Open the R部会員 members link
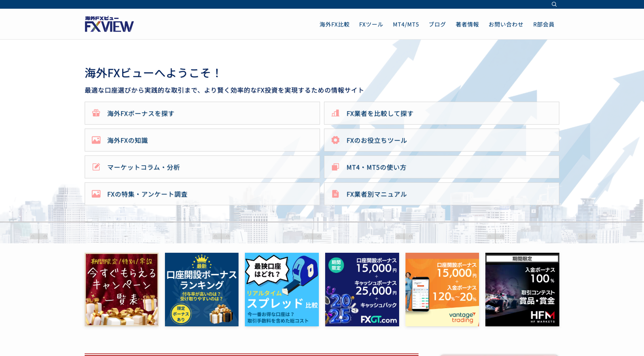 544,25
